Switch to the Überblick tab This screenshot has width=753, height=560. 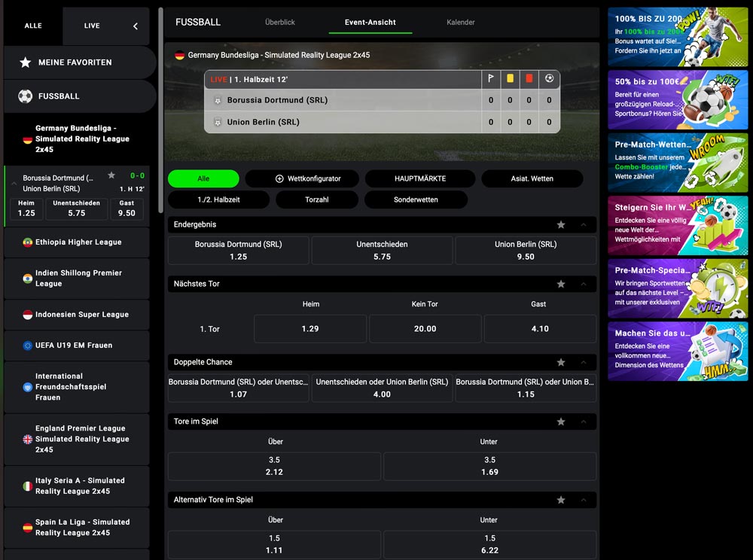click(280, 22)
